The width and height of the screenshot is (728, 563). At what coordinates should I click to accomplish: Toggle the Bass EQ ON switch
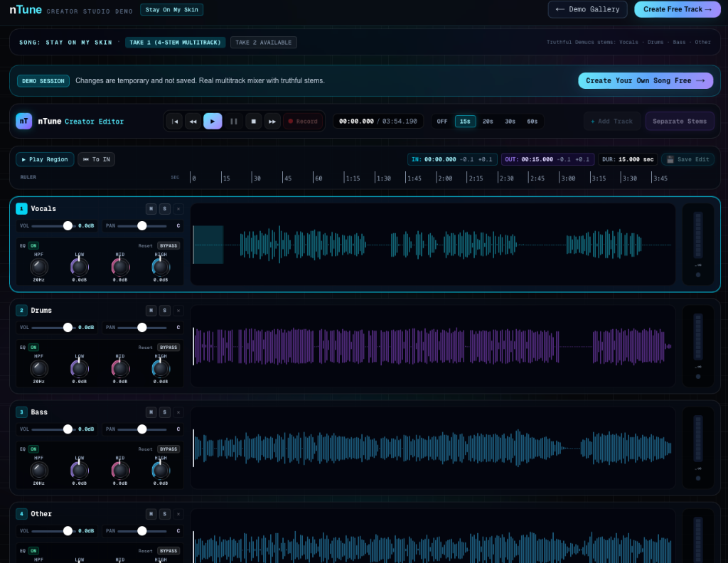(x=33, y=449)
